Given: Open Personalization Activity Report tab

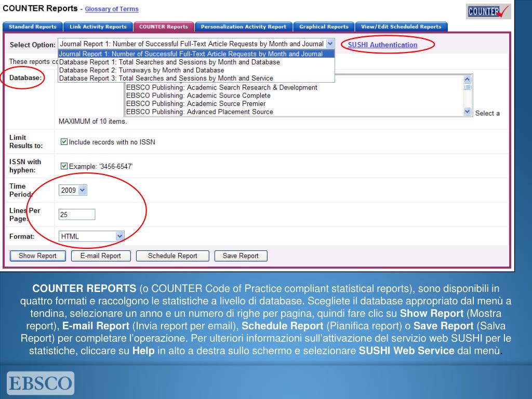Looking at the screenshot, I should [x=243, y=27].
